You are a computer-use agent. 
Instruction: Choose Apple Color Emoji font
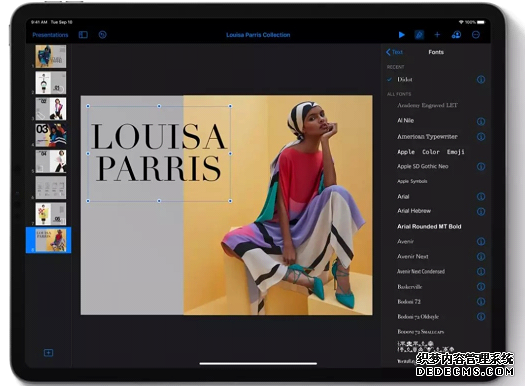431,152
